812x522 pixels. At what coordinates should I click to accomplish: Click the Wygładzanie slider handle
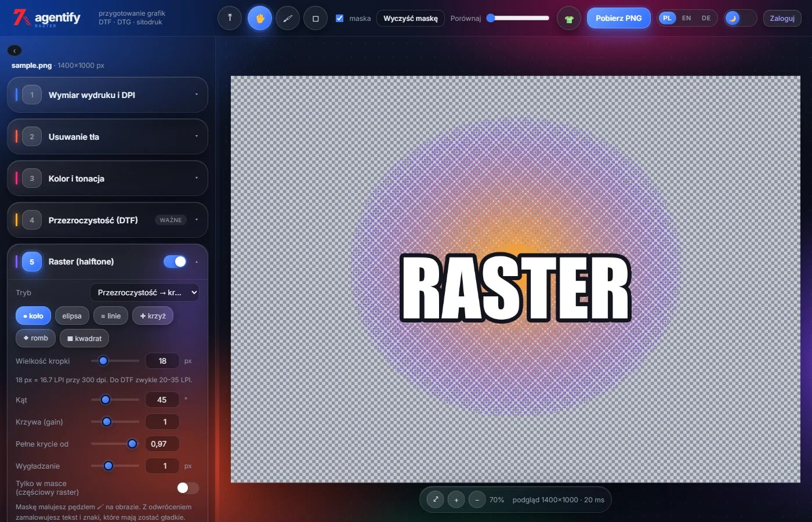pos(108,466)
